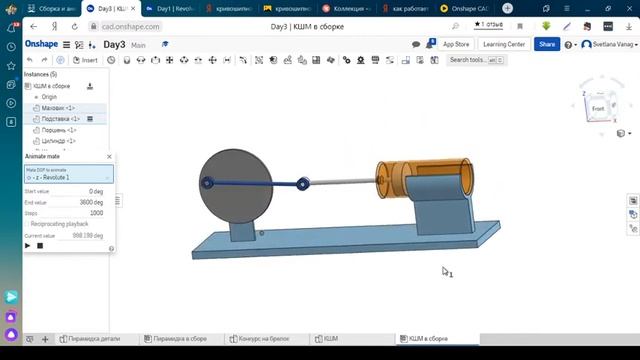Select the Цилиндр <1> instance
Viewport: 640px width, 360px height.
58,141
